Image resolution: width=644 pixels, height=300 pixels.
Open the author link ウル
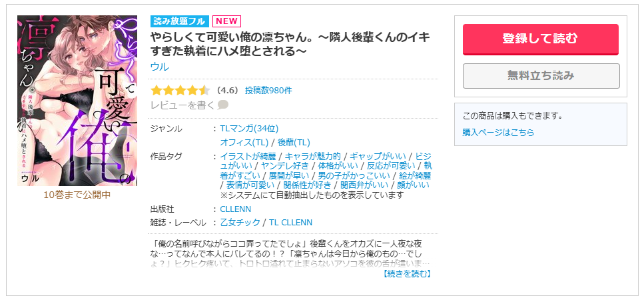point(160,67)
